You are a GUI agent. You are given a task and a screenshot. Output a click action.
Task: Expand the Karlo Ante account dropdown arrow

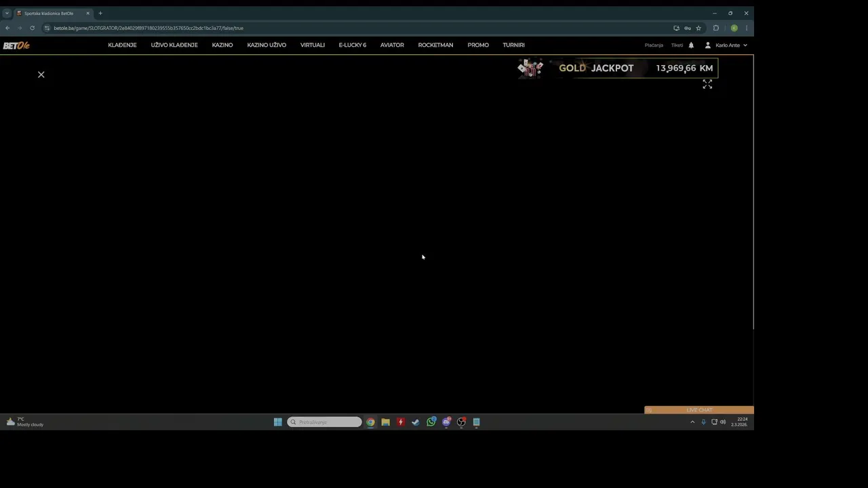[745, 45]
